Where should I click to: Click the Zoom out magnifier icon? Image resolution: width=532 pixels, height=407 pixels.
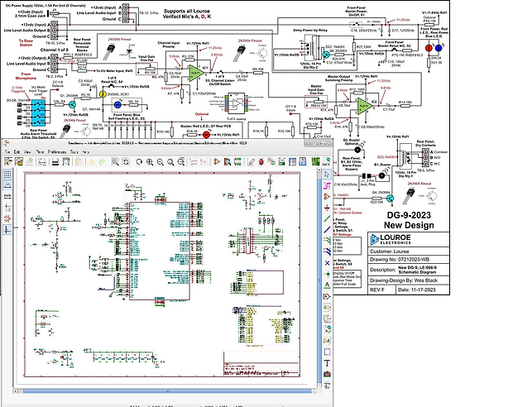161,161
